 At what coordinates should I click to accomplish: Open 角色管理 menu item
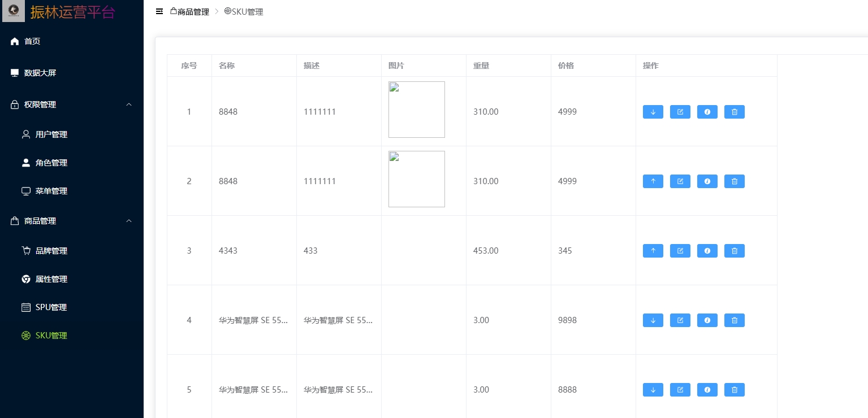(72, 163)
